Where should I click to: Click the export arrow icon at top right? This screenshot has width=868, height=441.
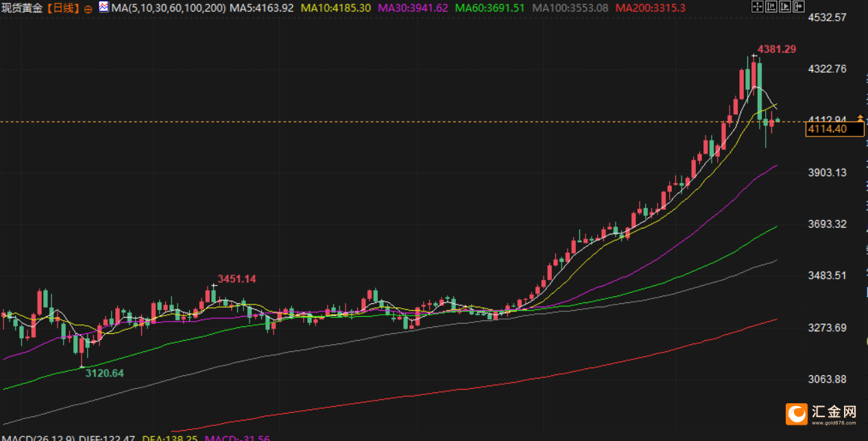coord(799,7)
